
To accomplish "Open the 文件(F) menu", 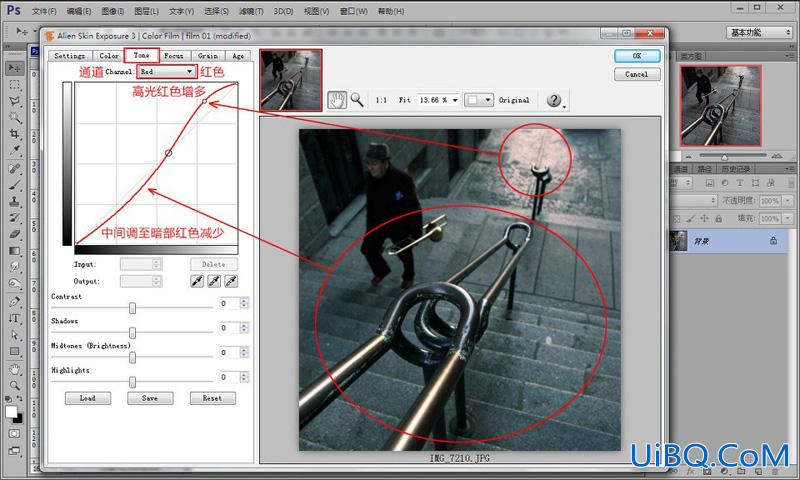I will pyautogui.click(x=44, y=11).
